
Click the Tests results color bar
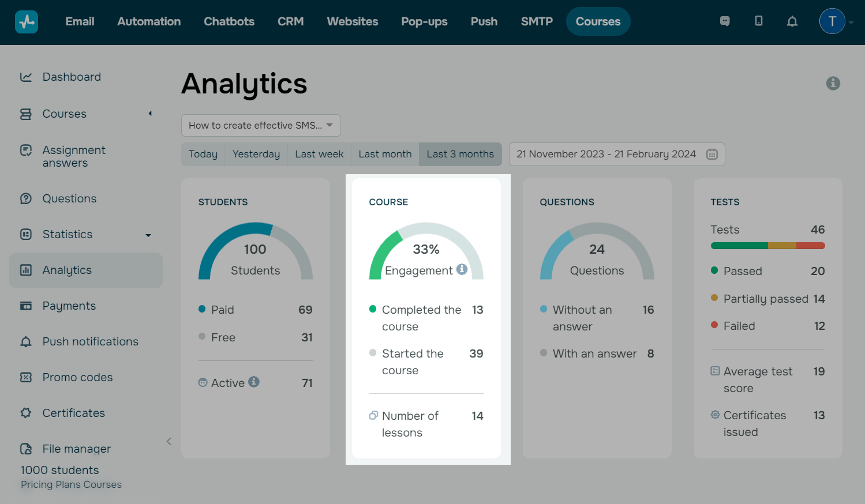tap(767, 246)
